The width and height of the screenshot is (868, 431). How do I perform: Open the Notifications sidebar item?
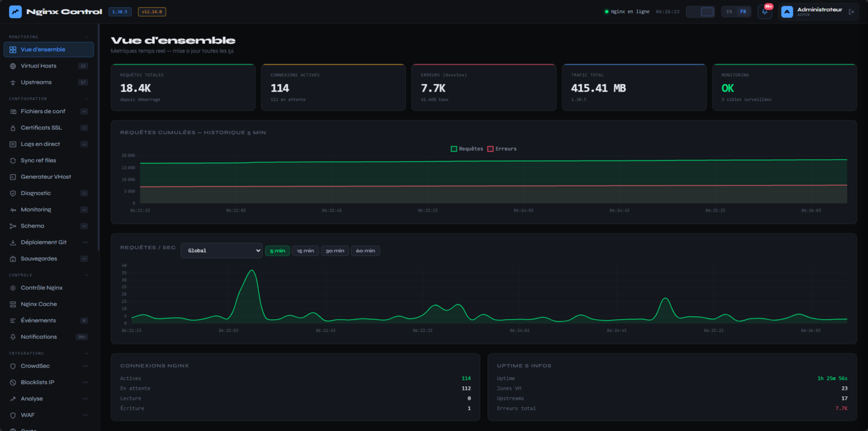[49, 337]
